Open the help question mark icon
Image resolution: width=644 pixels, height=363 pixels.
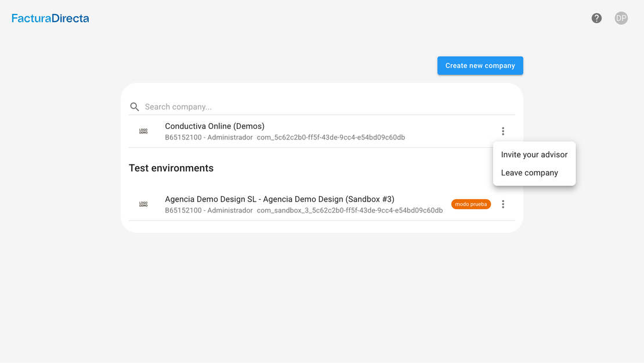(596, 18)
